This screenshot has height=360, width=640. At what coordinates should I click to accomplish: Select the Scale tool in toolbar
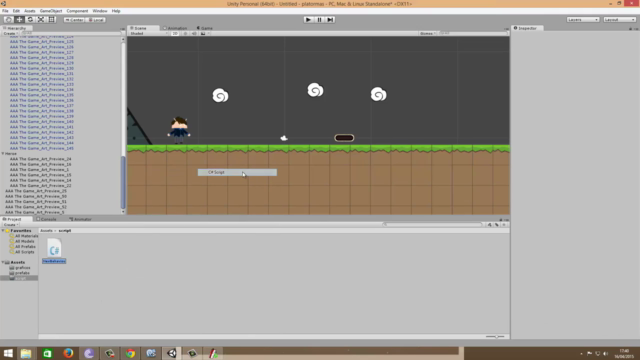tap(41, 20)
